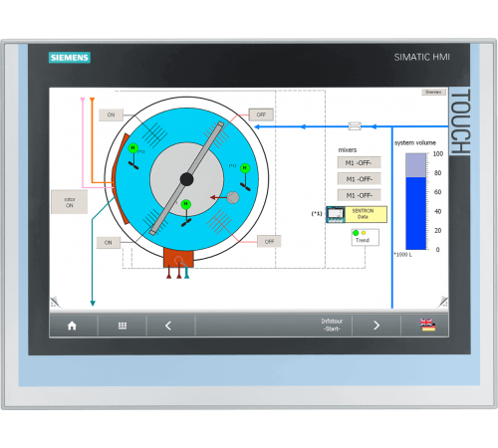Toggle the third M1 -OFF- mixer

click(x=359, y=195)
